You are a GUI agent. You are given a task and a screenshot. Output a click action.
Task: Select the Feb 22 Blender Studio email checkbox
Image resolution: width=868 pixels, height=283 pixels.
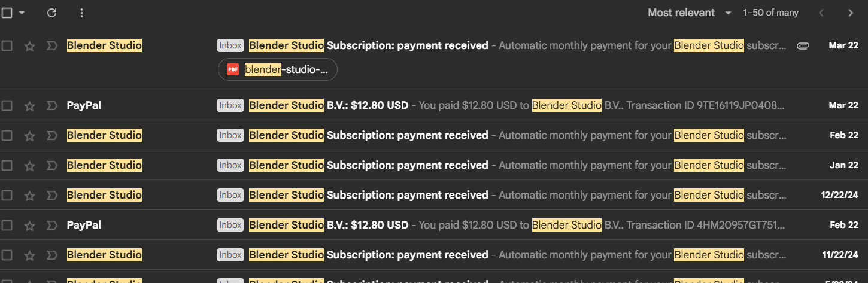pyautogui.click(x=7, y=136)
